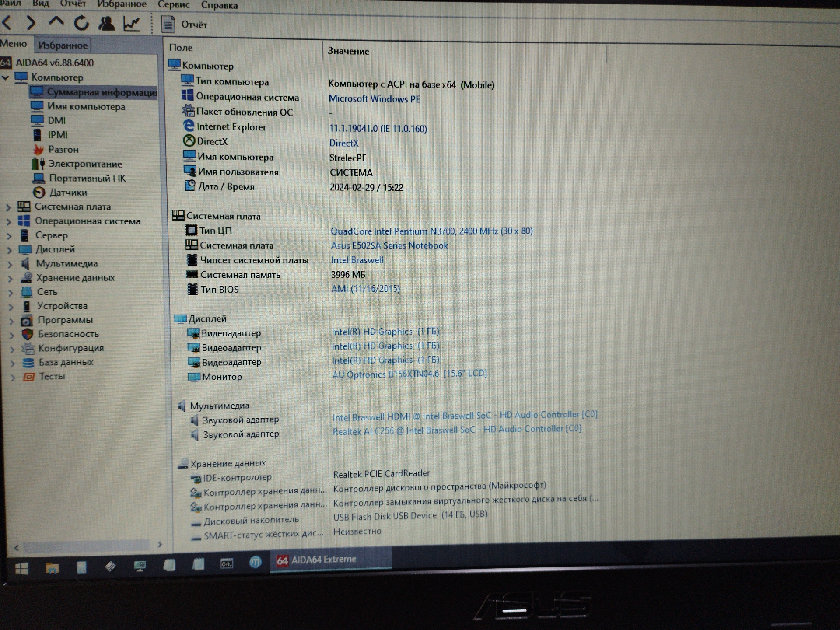Expand the Тесты tree node
Screen dimensions: 840x630
coord(13,377)
